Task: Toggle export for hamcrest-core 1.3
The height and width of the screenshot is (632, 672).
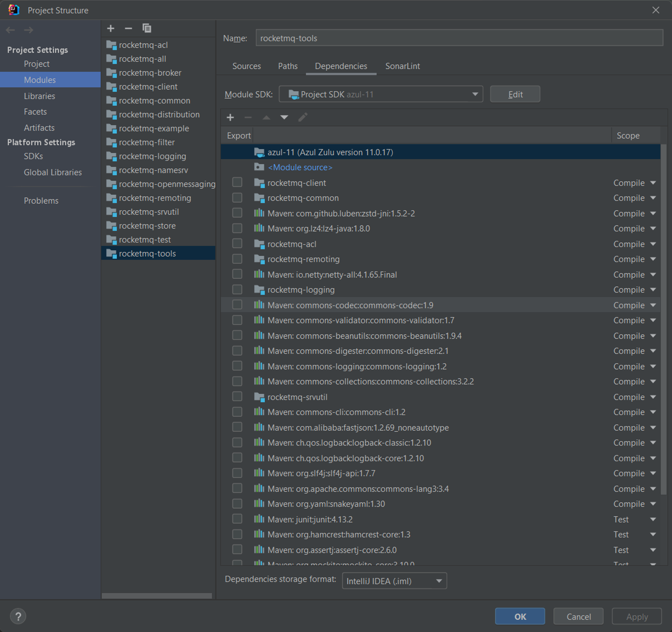Action: pyautogui.click(x=237, y=534)
